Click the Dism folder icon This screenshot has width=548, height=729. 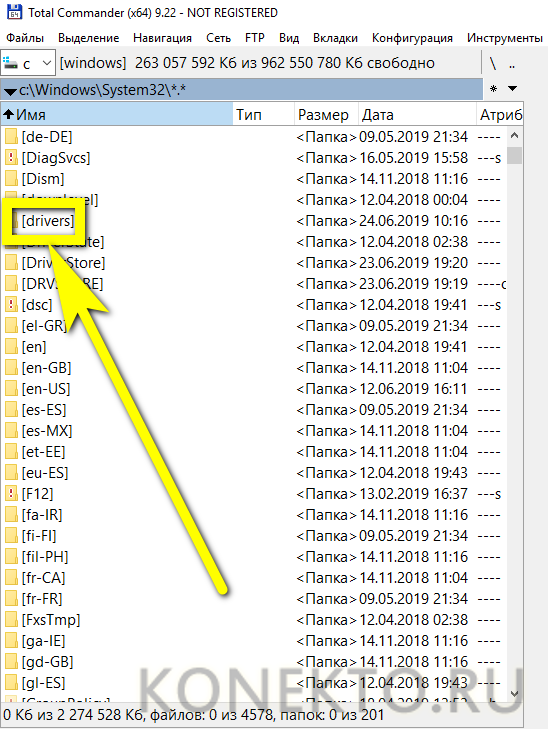(11, 179)
